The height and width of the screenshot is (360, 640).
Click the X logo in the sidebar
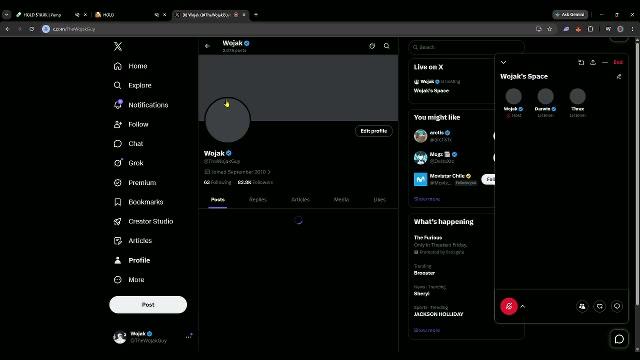coord(118,47)
